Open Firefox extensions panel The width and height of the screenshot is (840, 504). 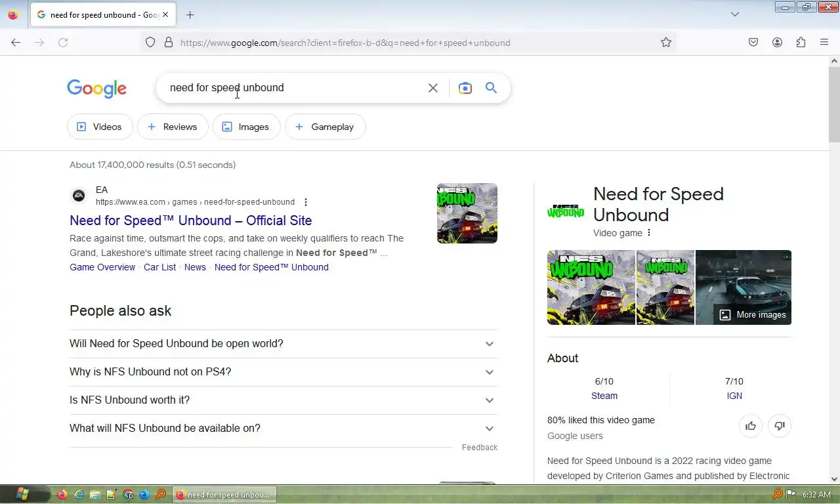point(801,43)
